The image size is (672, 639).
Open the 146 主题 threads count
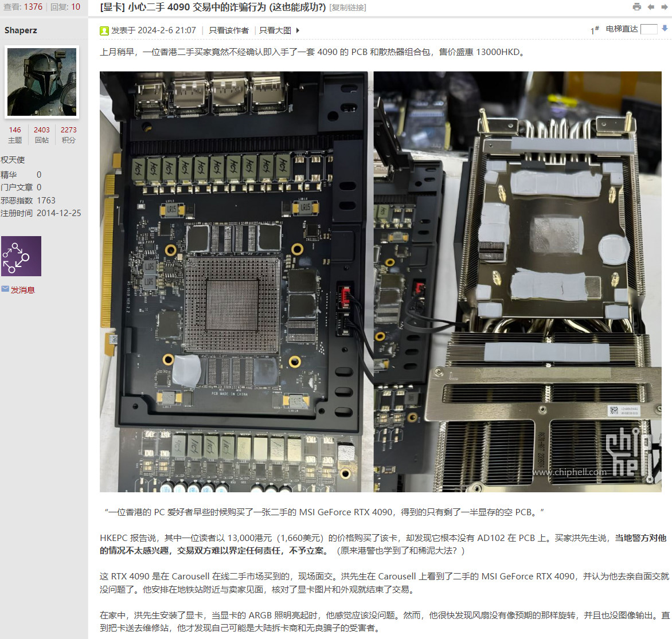click(15, 135)
